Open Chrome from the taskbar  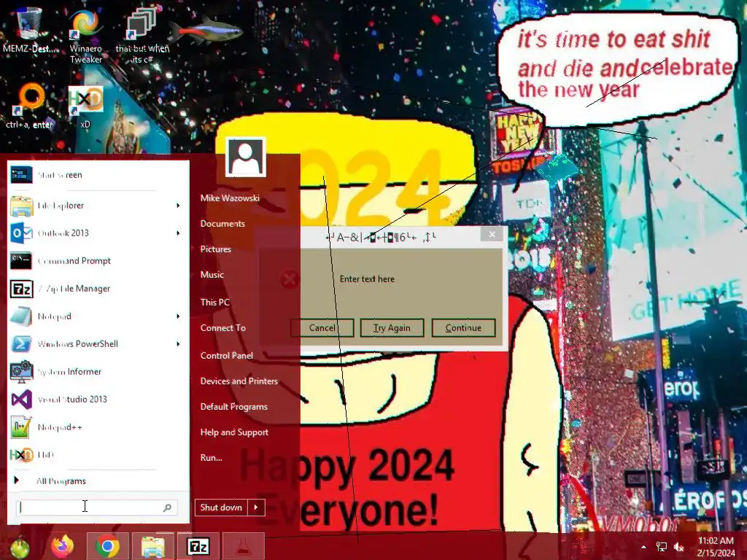pos(107,546)
